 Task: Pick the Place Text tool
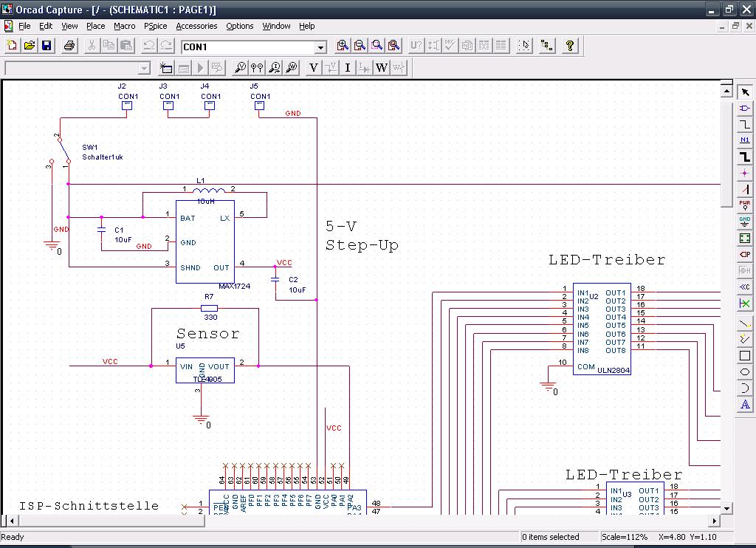(x=745, y=404)
